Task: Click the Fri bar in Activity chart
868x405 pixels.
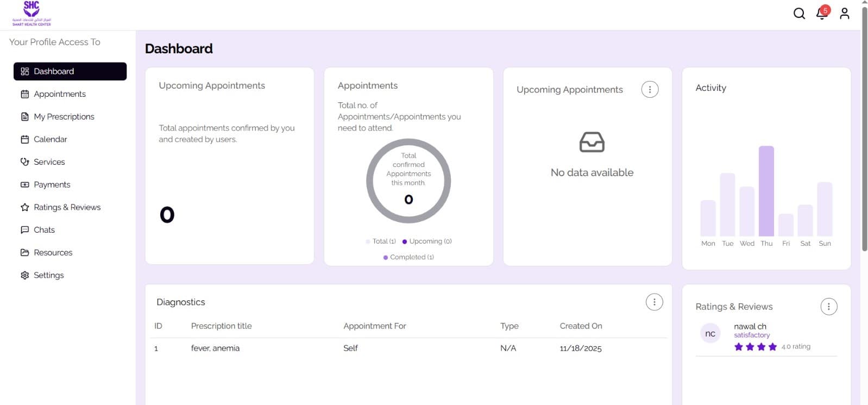Action: pyautogui.click(x=786, y=225)
